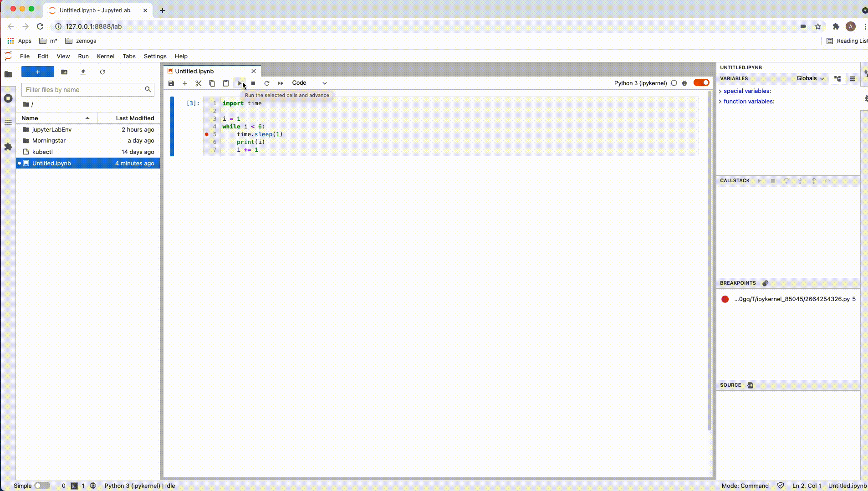Image resolution: width=868 pixels, height=491 pixels.
Task: Toggle breakpoint on line 5
Action: 207,134
